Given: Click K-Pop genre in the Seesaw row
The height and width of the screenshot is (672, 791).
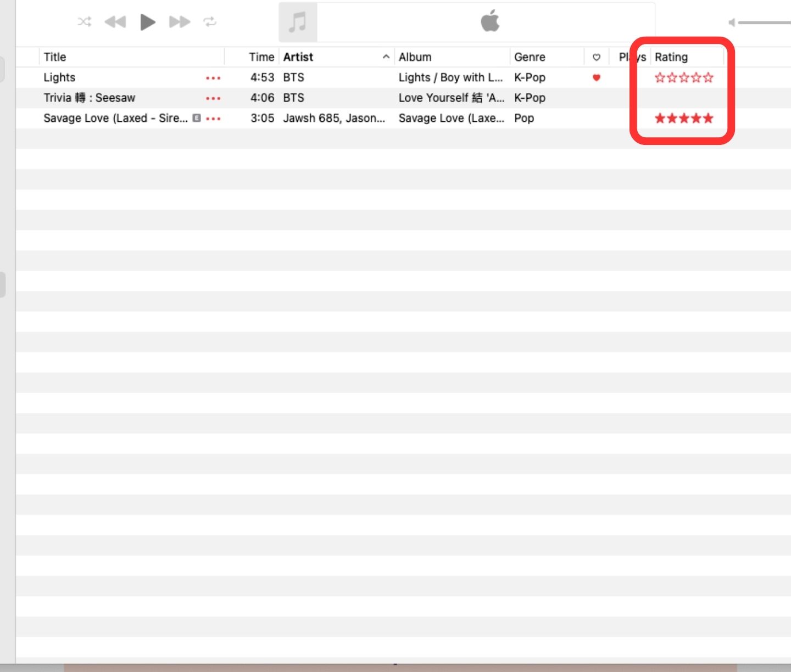Looking at the screenshot, I should 530,98.
